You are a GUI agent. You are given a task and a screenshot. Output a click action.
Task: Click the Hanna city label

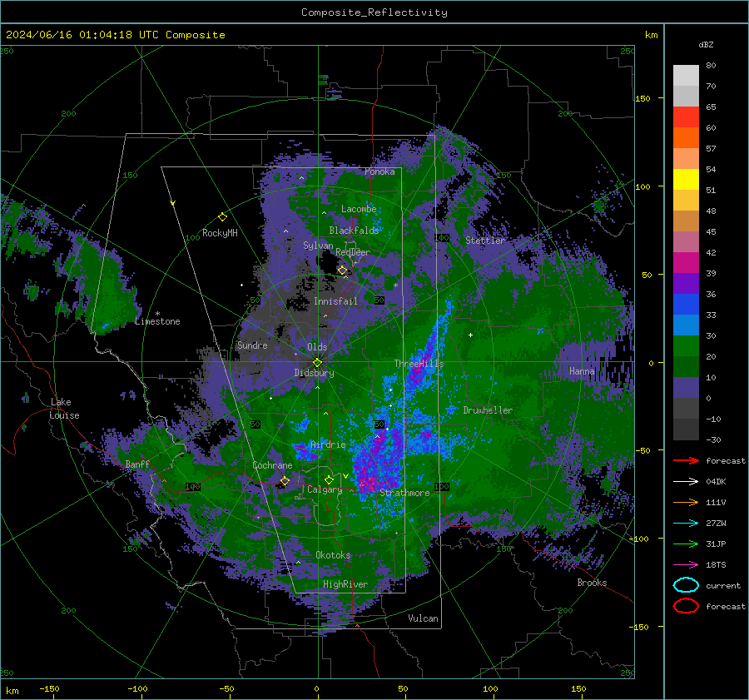tap(582, 370)
